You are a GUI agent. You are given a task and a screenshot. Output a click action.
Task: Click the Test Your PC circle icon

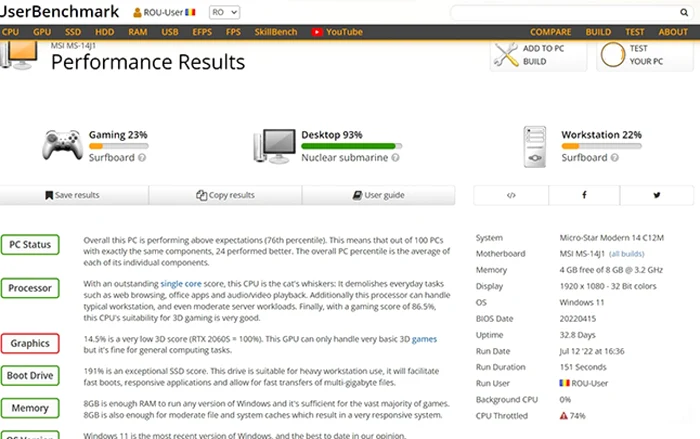pos(612,54)
